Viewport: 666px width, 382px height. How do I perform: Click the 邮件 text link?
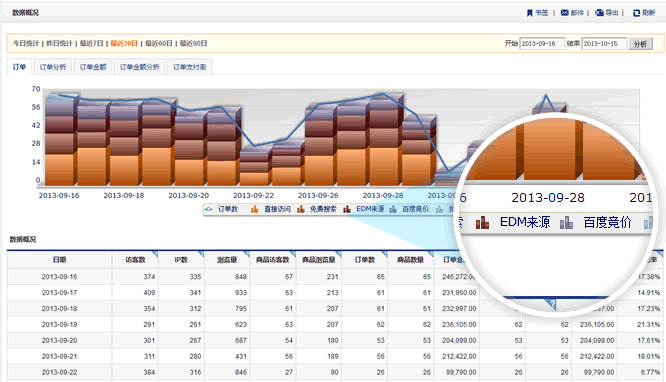pos(577,13)
